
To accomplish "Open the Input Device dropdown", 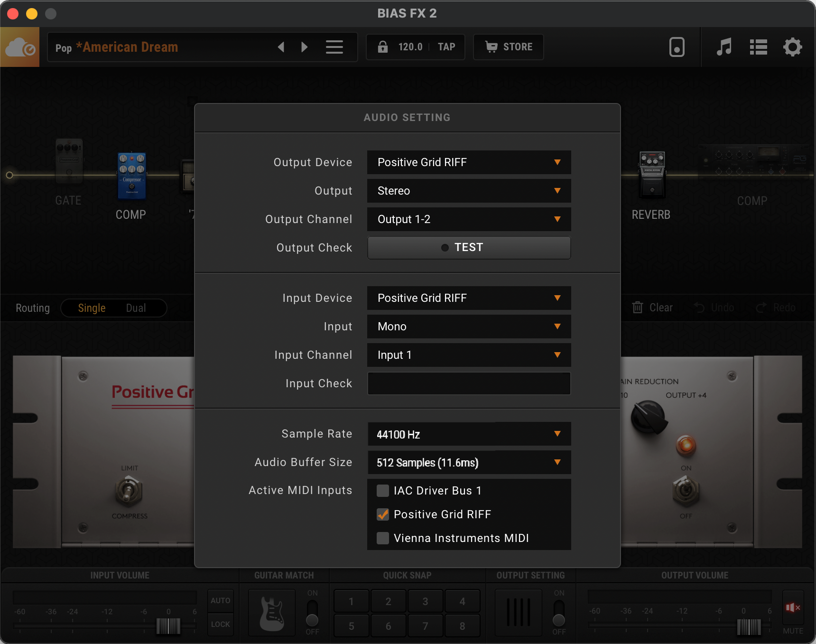I will [x=469, y=298].
